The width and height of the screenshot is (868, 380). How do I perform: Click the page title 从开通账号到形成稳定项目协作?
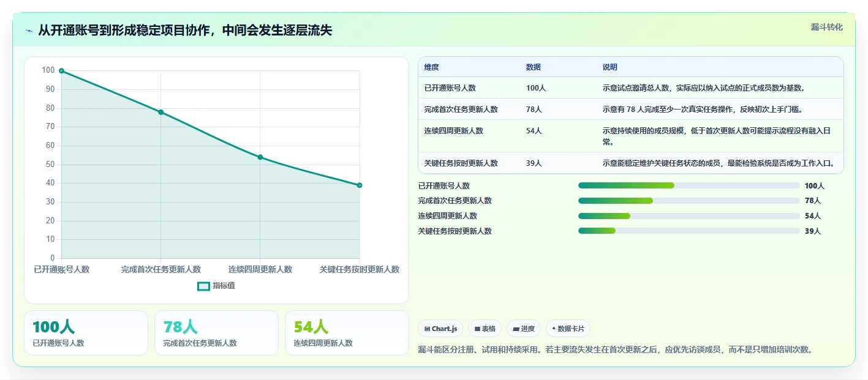185,30
